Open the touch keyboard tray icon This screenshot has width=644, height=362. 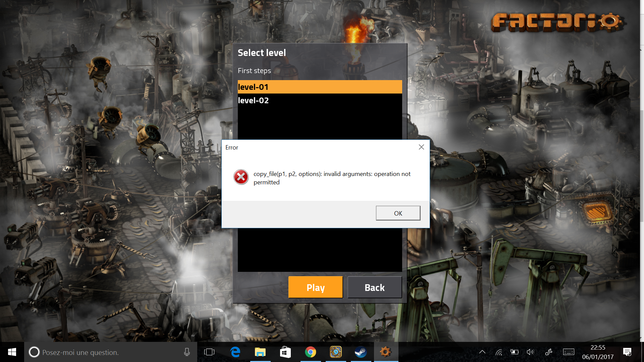point(569,352)
